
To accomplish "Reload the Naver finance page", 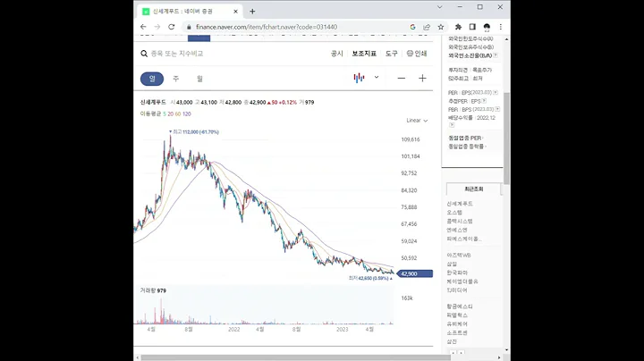I will click(171, 27).
